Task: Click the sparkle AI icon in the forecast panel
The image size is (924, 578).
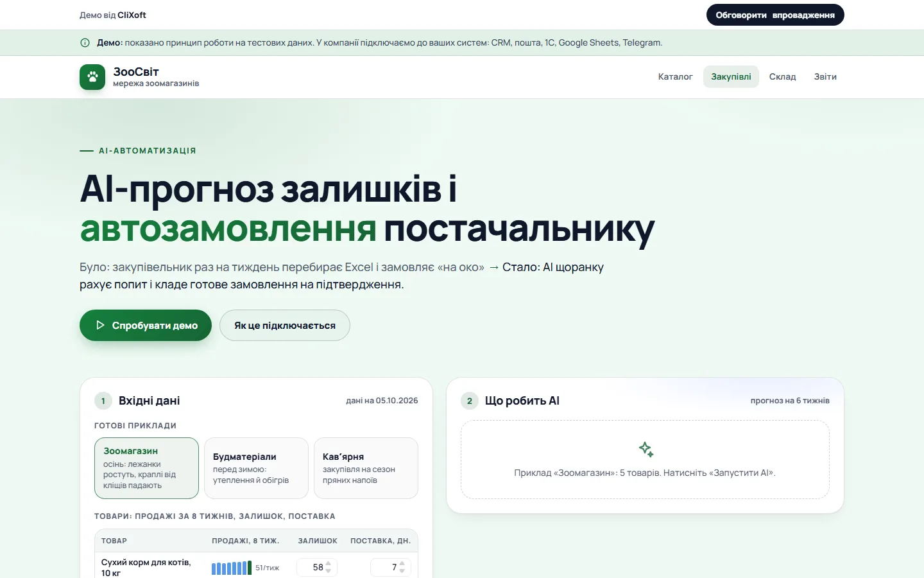Action: point(646,450)
